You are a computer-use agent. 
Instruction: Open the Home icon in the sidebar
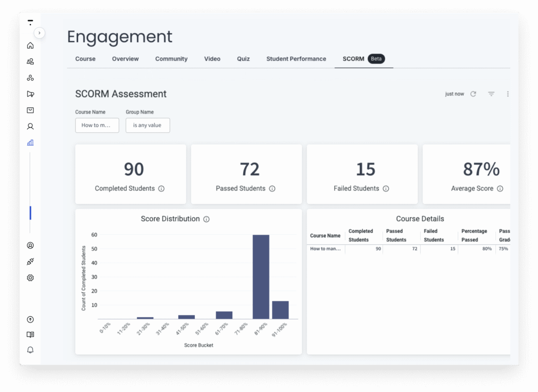[30, 45]
